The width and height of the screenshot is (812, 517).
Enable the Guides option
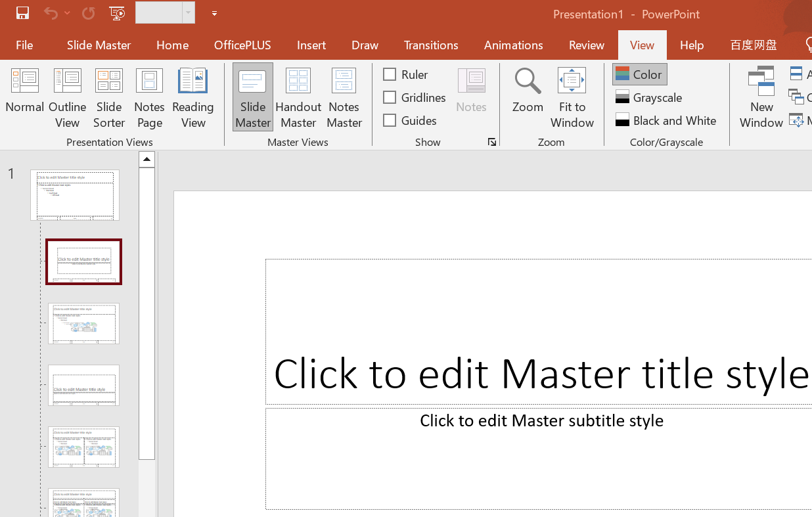point(389,120)
